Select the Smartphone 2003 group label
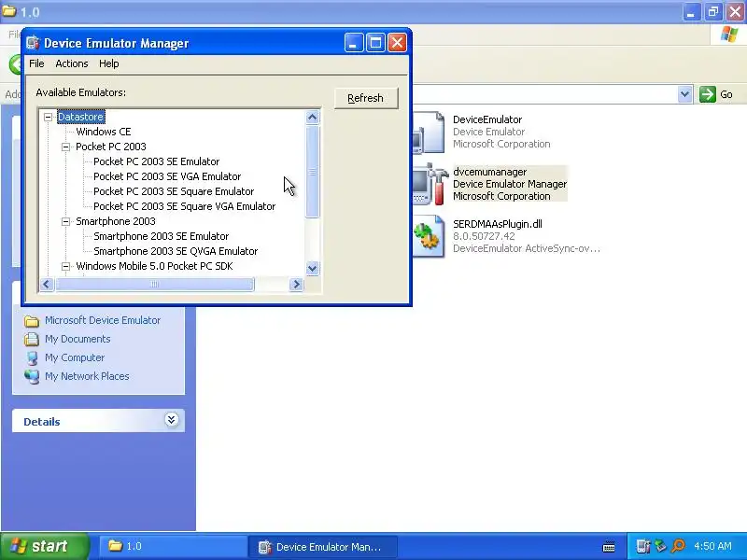Screen dimensions: 747x560 click(116, 221)
